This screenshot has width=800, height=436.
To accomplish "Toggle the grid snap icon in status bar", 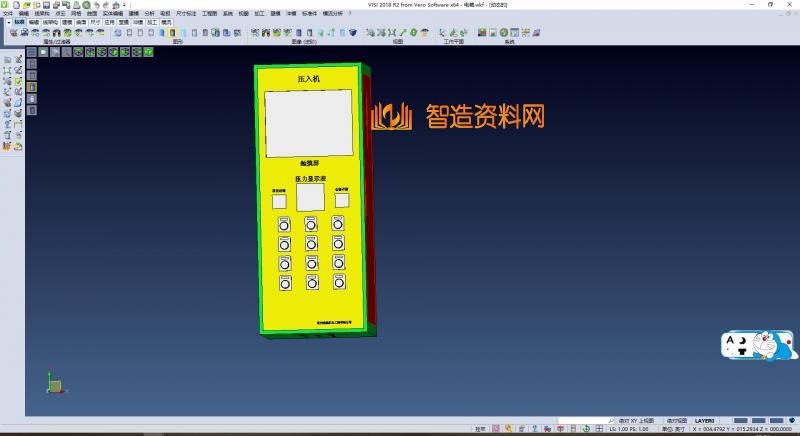I will 599,429.
